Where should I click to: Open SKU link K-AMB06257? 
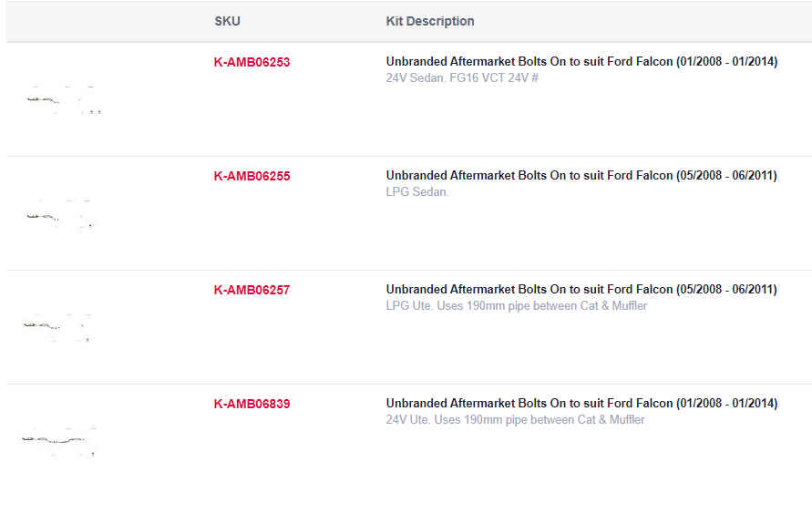pos(252,290)
